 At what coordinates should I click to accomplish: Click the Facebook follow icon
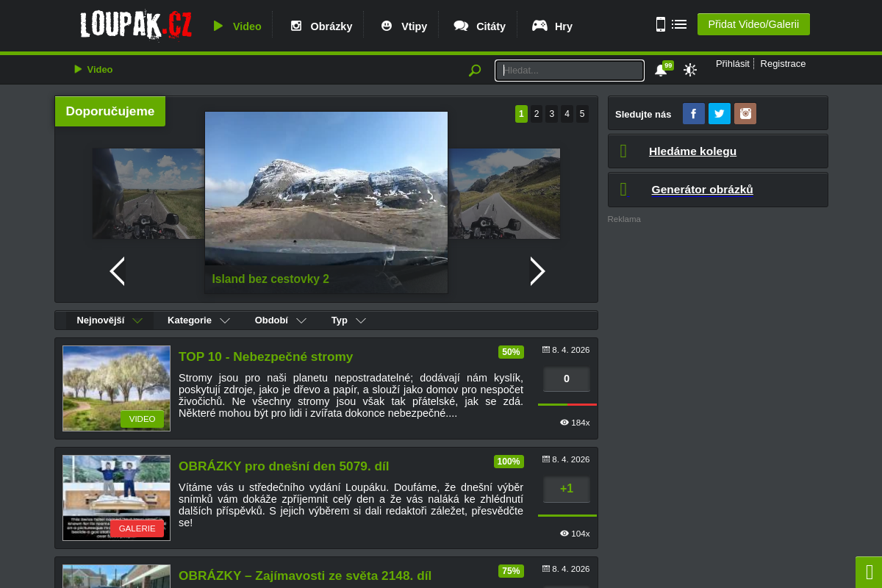coord(693,113)
